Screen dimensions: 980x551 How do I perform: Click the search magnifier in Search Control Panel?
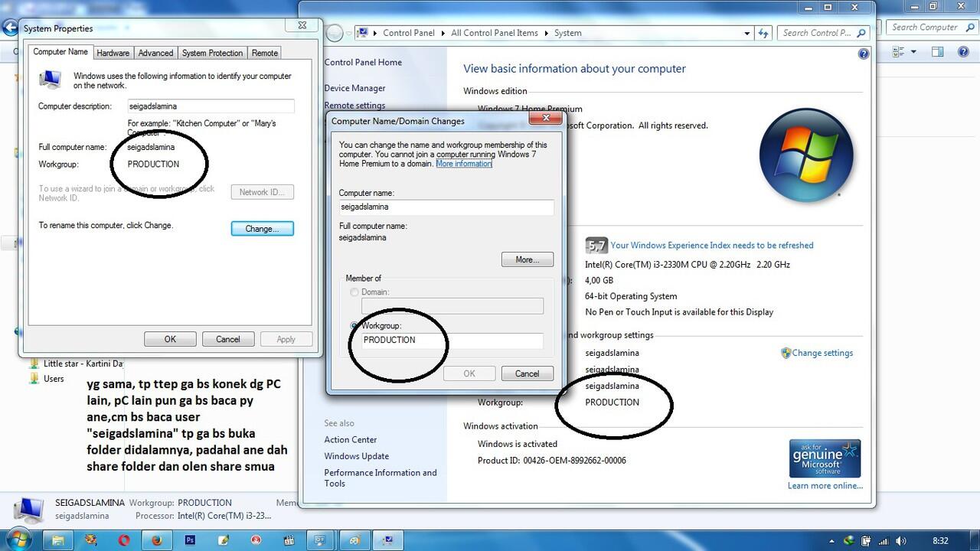861,33
